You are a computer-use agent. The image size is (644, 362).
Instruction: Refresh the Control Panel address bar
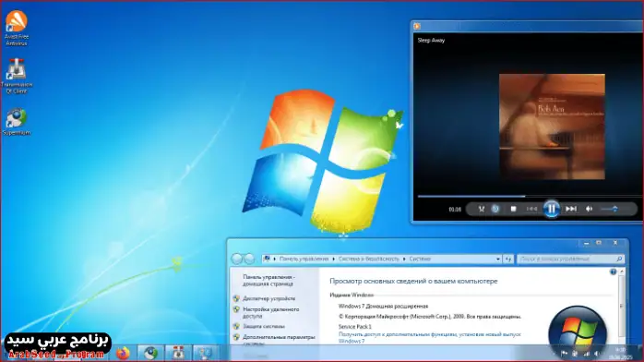tap(508, 259)
